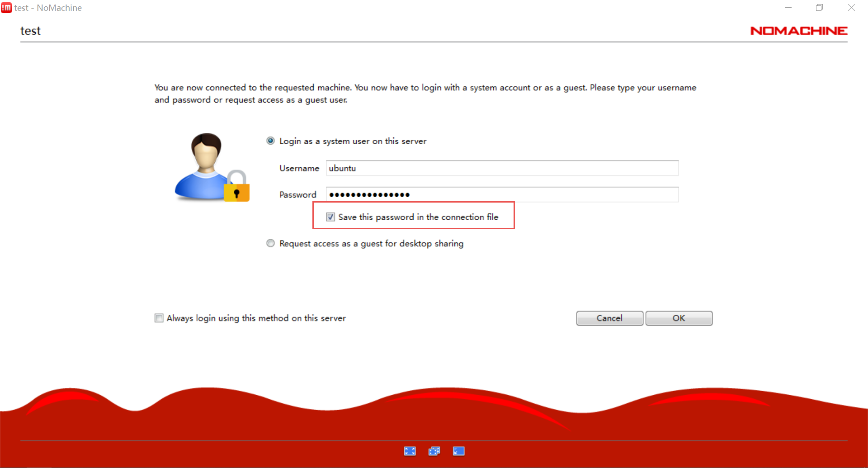Click the red NOMACHINE logo

(799, 31)
